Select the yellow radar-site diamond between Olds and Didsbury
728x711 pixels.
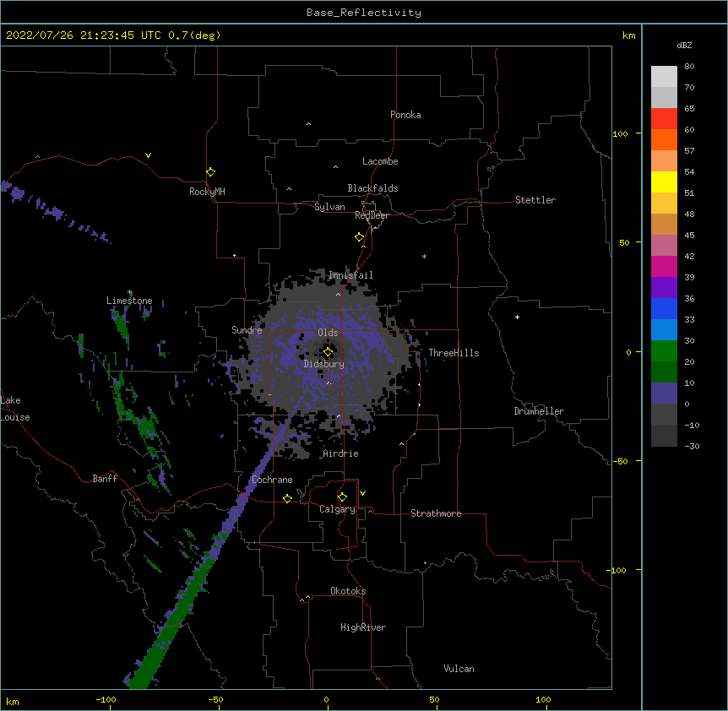pos(329,352)
